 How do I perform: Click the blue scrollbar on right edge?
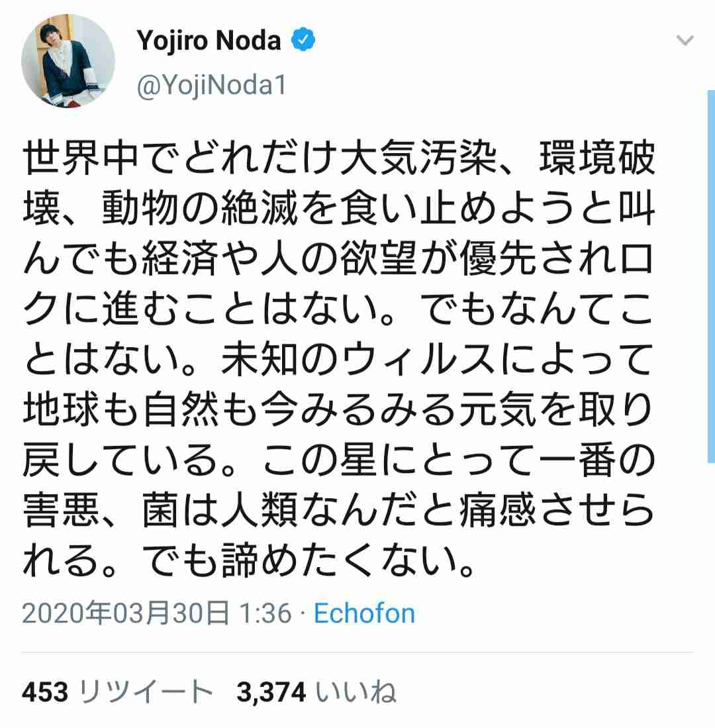tap(711, 276)
